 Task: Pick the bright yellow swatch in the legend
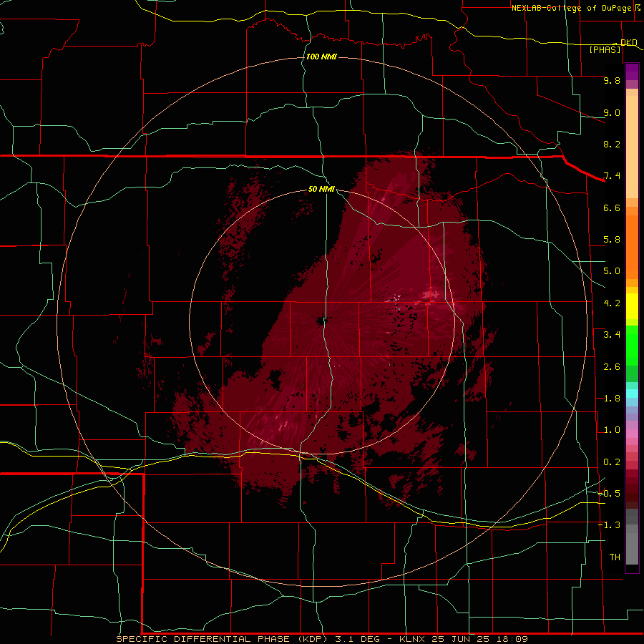pyautogui.click(x=632, y=306)
